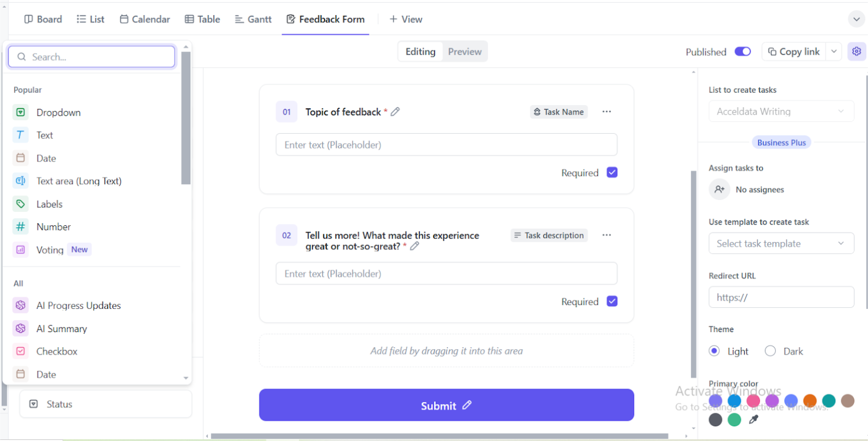Open the Select task template dropdown
Screen dimensions: 868x441
781,243
